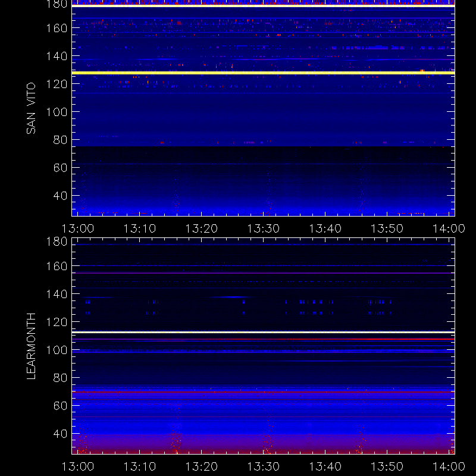Select the 120 tick label on San Vito panel
The height and width of the screenshot is (476, 476).
57,84
